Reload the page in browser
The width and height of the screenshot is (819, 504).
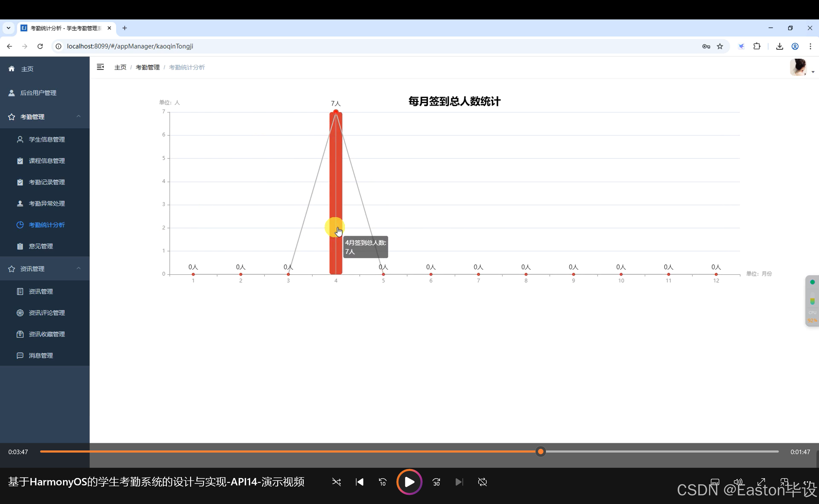[x=40, y=46]
